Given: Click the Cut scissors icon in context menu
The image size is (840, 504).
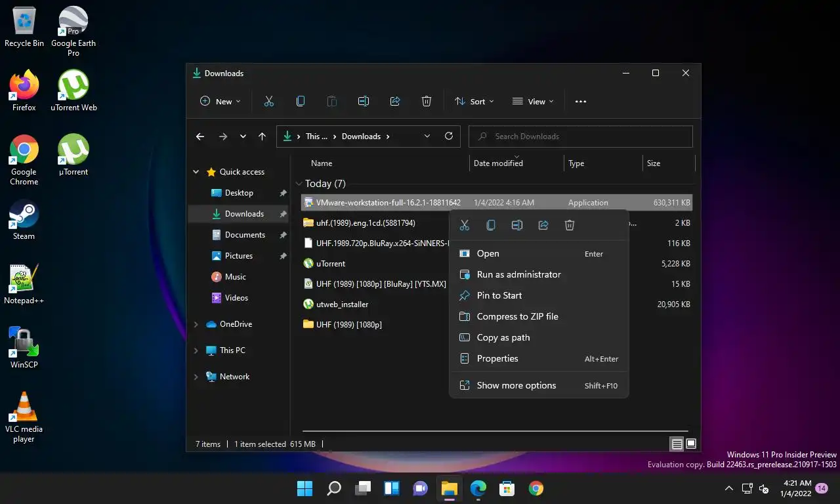Looking at the screenshot, I should click(x=465, y=225).
